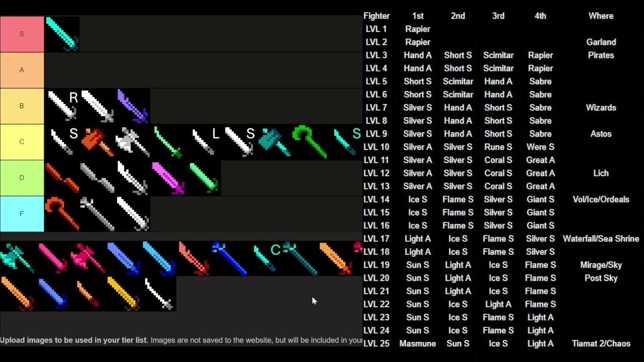
Task: Pick the thin green sword in C tier
Action: pyautogui.click(x=168, y=141)
